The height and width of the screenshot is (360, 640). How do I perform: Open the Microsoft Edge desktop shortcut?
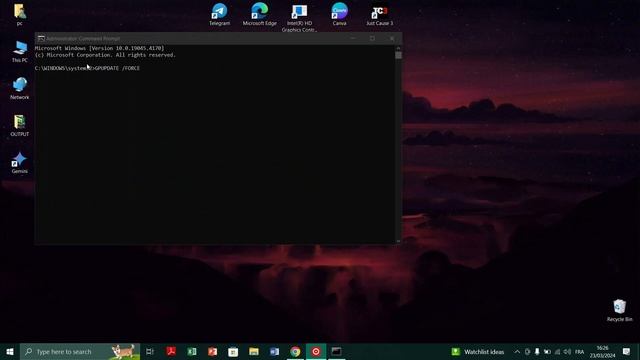259,14
